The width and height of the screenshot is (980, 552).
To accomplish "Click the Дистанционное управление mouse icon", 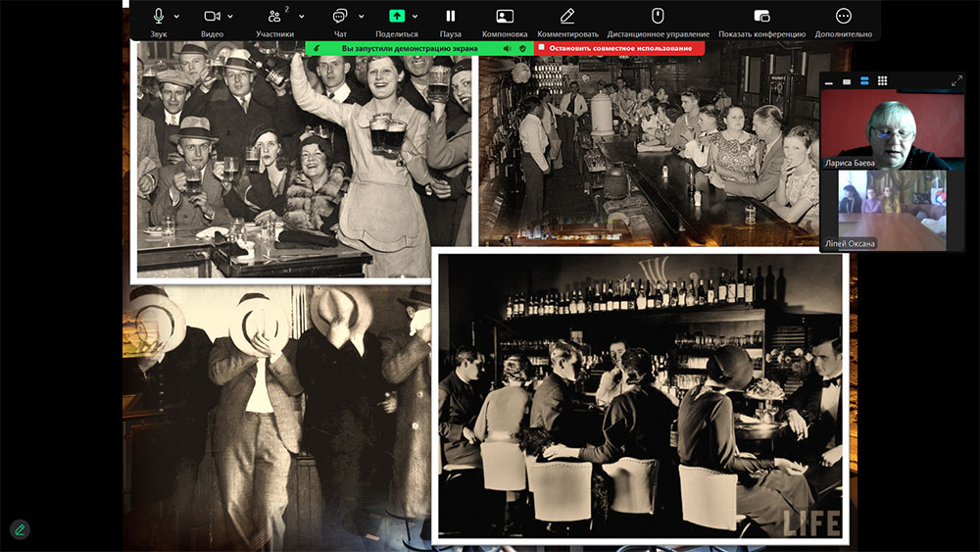I will point(658,17).
